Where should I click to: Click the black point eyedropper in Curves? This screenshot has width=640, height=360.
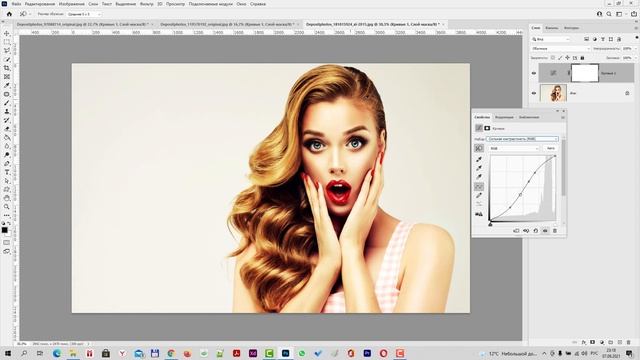[479, 159]
